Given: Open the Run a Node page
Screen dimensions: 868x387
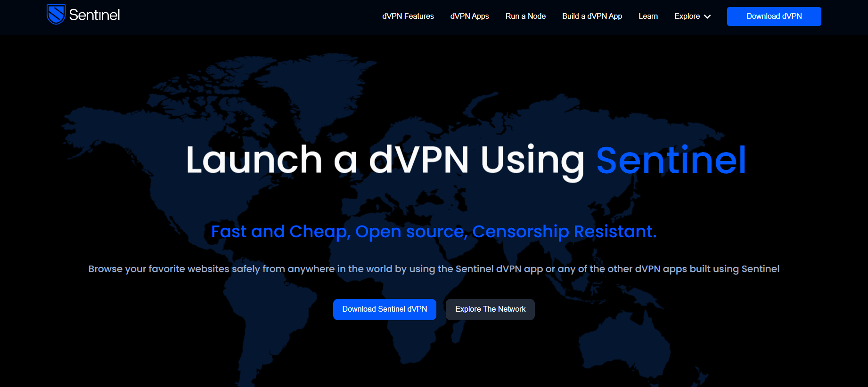Looking at the screenshot, I should click(x=525, y=16).
